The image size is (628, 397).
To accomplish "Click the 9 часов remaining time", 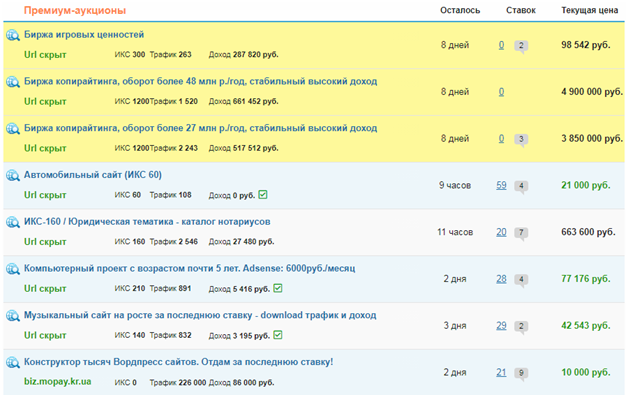I will tap(455, 185).
